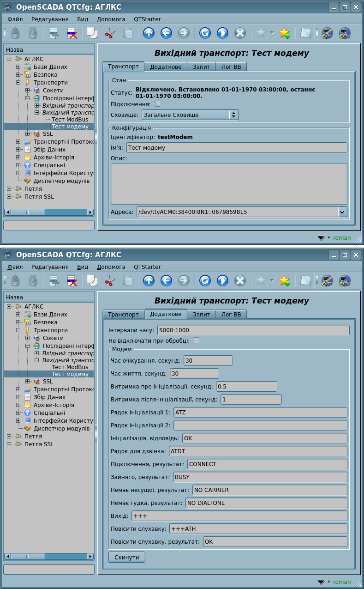Viewport: 364px width, 589px height.
Task: Open the manual book icon in lower window toolbar
Action: point(305,280)
